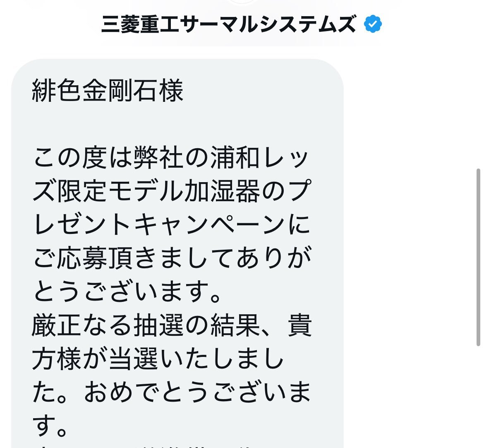Click the blank line below the greeting
This screenshot has width=484, height=448.
click(172, 124)
